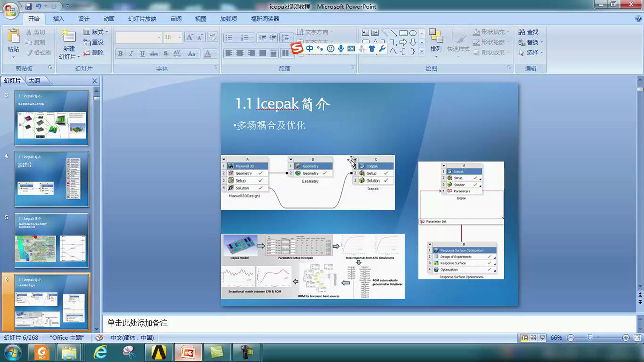
Task: Fit slide to current window icon
Action: (x=636, y=338)
